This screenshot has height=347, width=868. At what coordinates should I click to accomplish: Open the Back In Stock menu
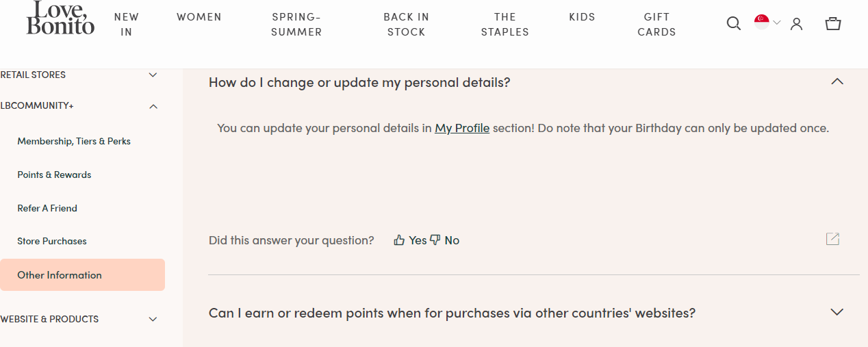pos(406,25)
